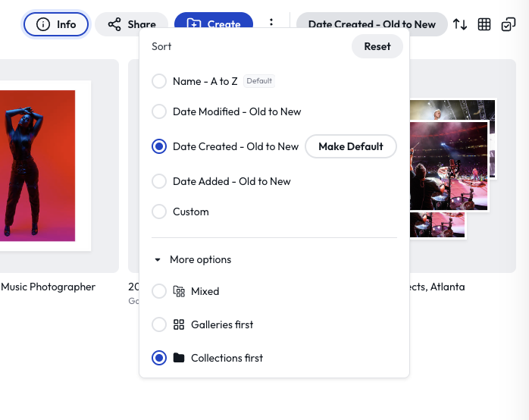
Task: Click the multi-select checkbox icon
Action: click(x=509, y=24)
